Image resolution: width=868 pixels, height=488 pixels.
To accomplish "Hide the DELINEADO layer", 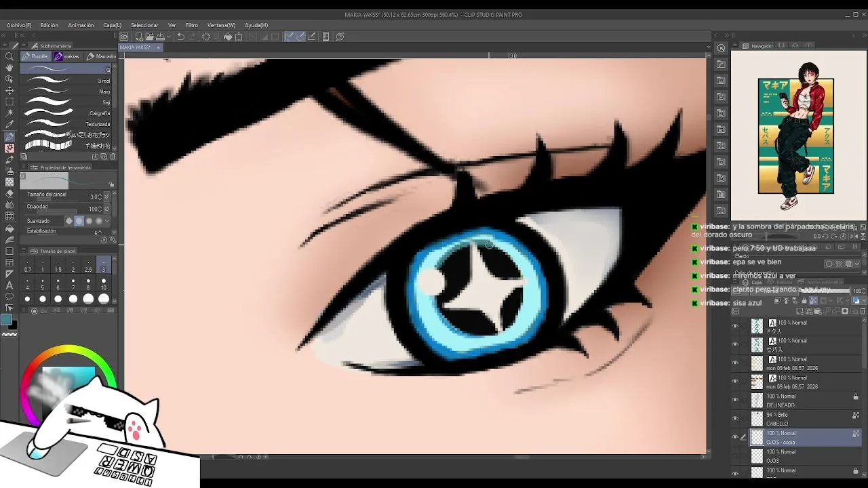I will [735, 400].
